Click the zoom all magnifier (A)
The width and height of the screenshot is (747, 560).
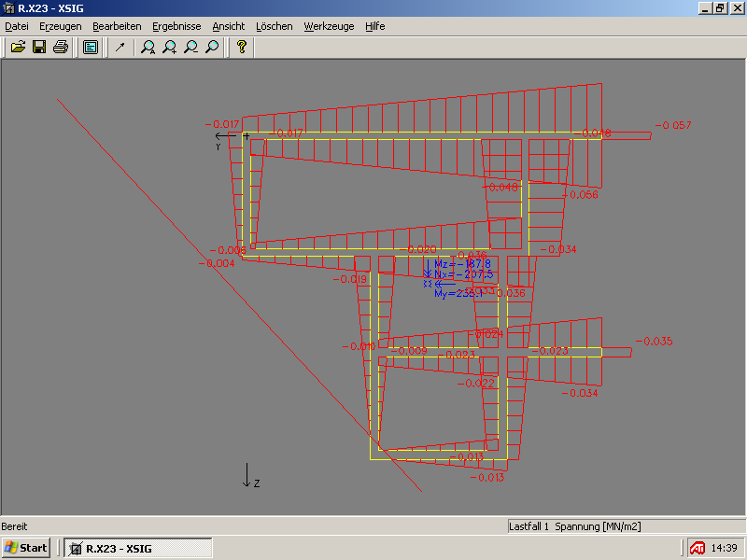tap(148, 47)
